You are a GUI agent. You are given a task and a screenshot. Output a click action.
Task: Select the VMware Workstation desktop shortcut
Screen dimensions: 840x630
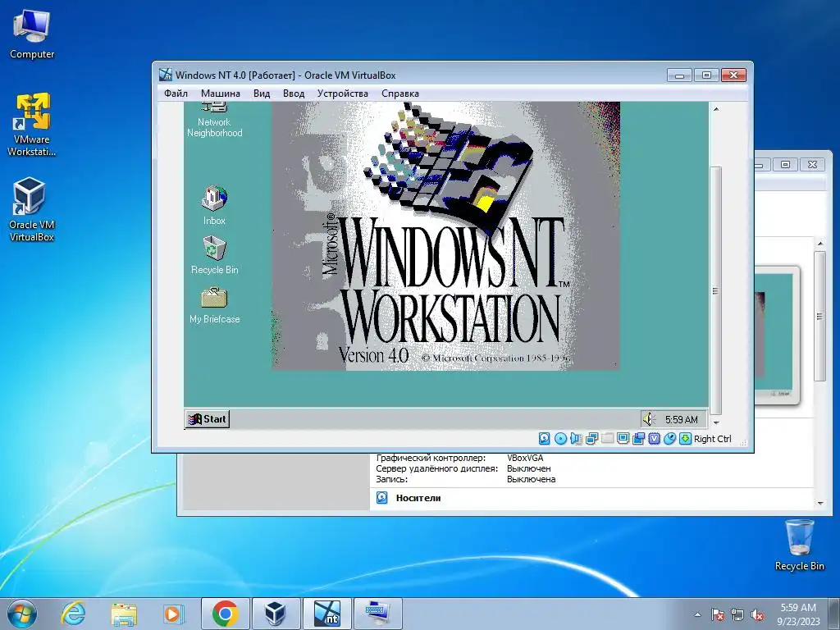(32, 125)
